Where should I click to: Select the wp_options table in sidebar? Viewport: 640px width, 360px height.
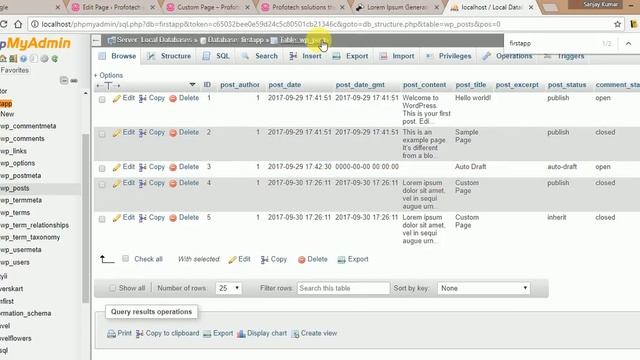point(18,163)
